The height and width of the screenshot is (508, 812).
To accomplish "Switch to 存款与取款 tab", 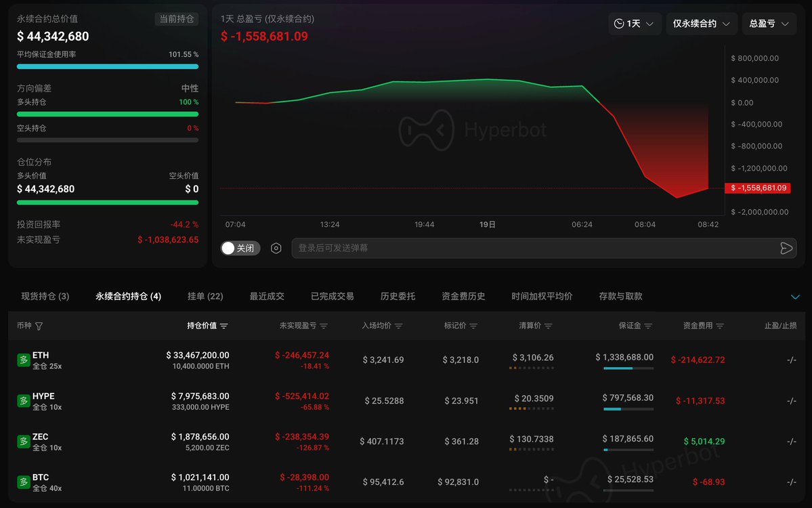I will (620, 296).
